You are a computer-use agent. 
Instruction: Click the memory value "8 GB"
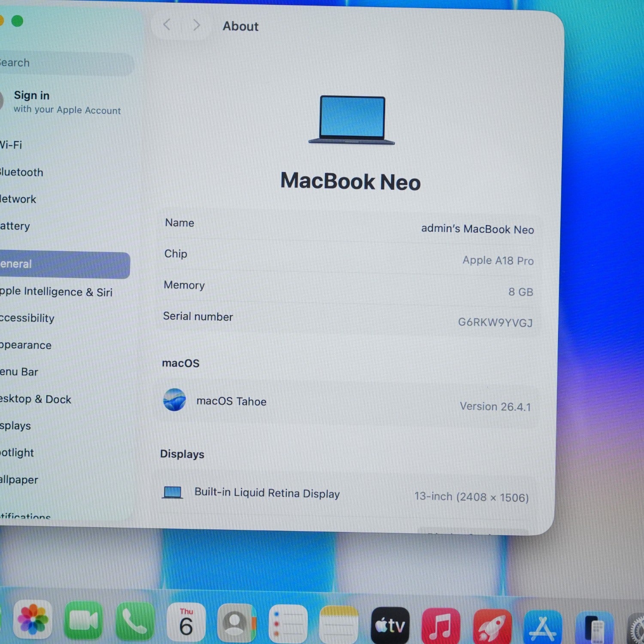pyautogui.click(x=521, y=292)
